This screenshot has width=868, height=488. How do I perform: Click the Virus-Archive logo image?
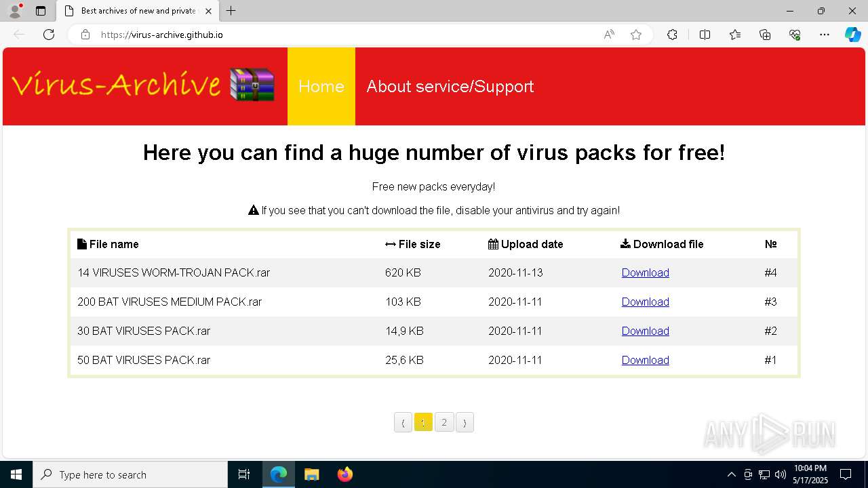[x=143, y=85]
